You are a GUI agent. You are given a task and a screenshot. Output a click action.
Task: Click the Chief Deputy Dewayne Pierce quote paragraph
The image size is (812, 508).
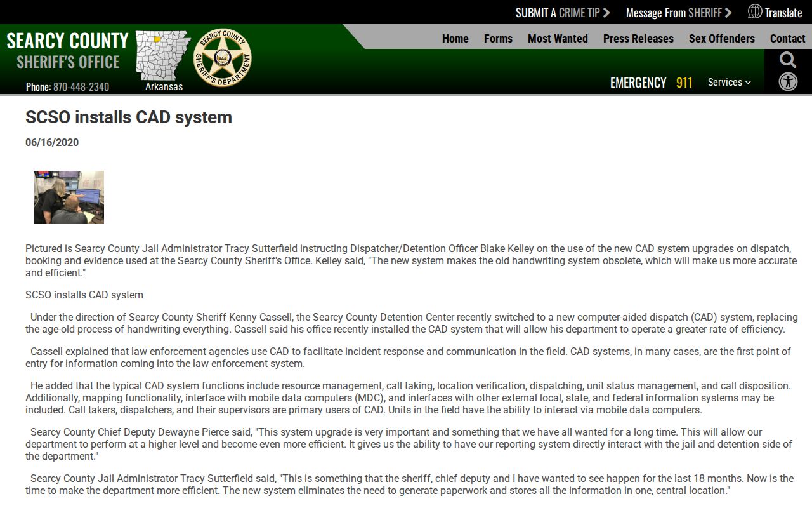[409, 444]
